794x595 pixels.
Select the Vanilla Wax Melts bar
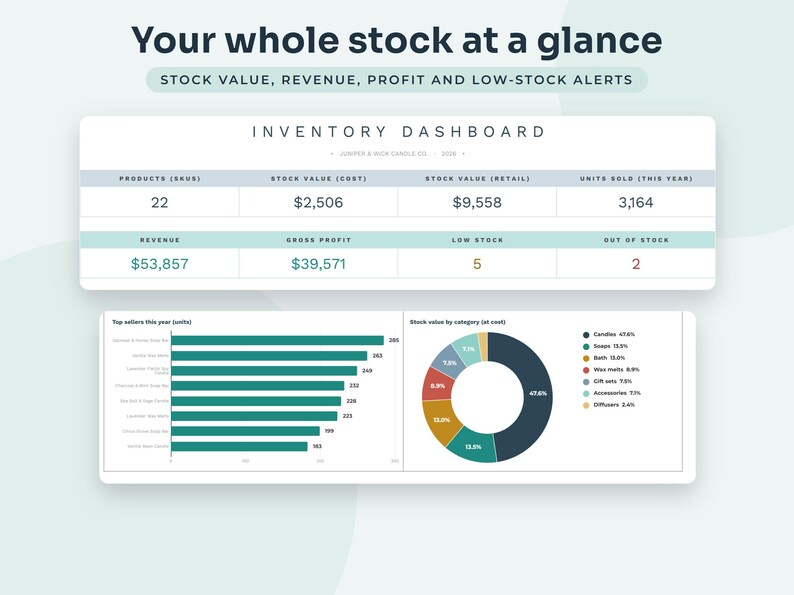click(x=269, y=355)
